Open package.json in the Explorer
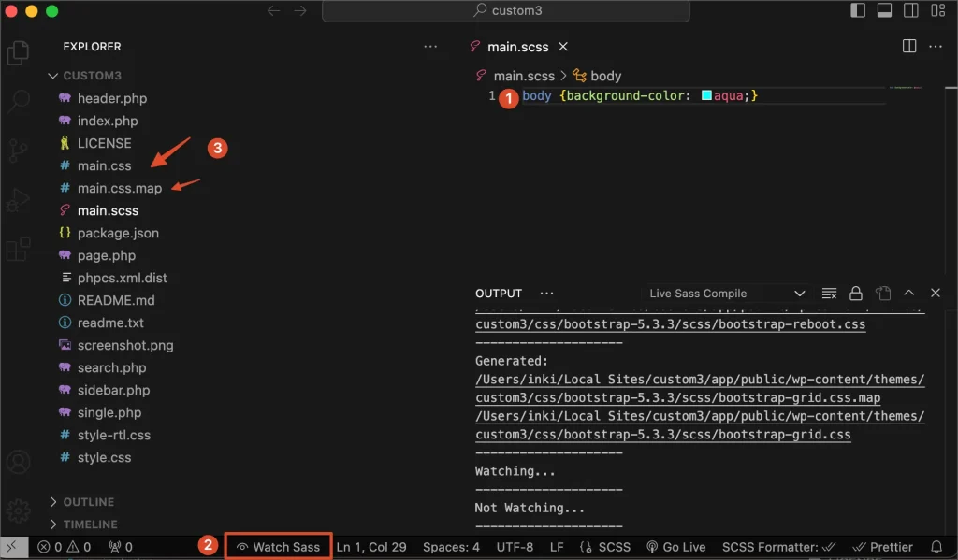This screenshot has height=560, width=958. [x=118, y=233]
